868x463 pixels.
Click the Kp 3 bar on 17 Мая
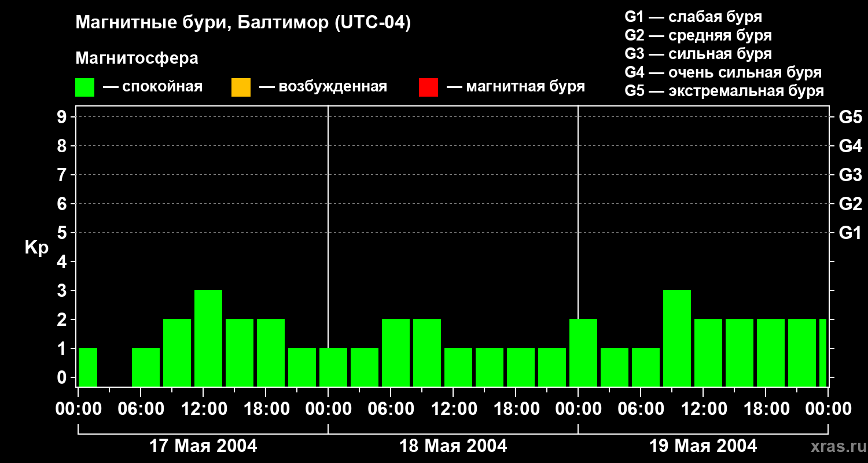pos(208,338)
